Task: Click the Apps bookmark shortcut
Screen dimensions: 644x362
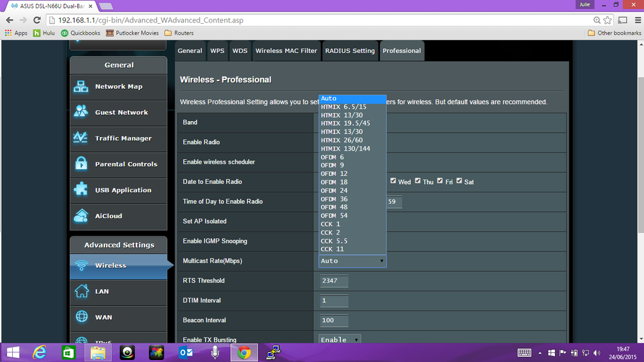Action: point(16,33)
